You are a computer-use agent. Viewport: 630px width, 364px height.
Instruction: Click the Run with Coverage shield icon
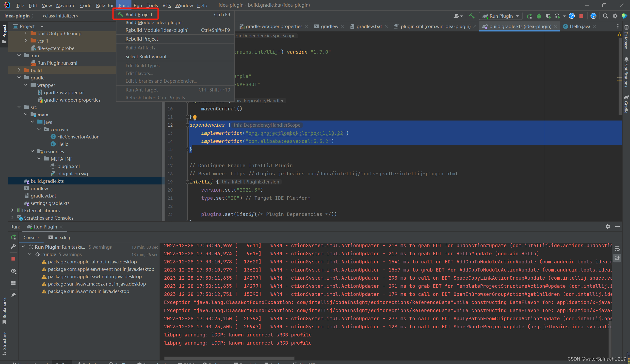[x=548, y=16]
